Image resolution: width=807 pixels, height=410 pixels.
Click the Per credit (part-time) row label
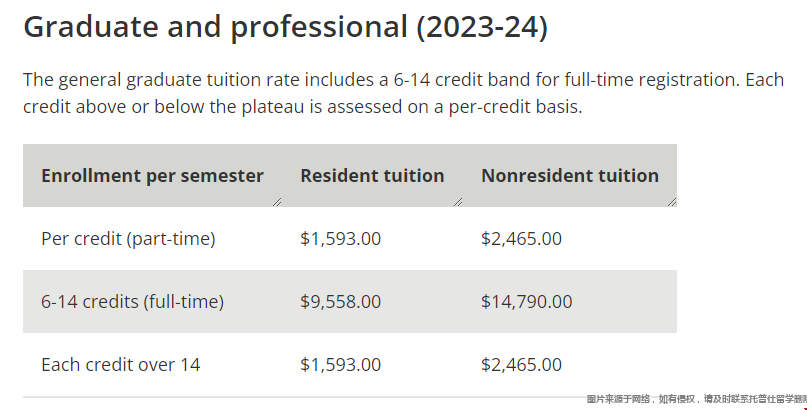(x=128, y=239)
